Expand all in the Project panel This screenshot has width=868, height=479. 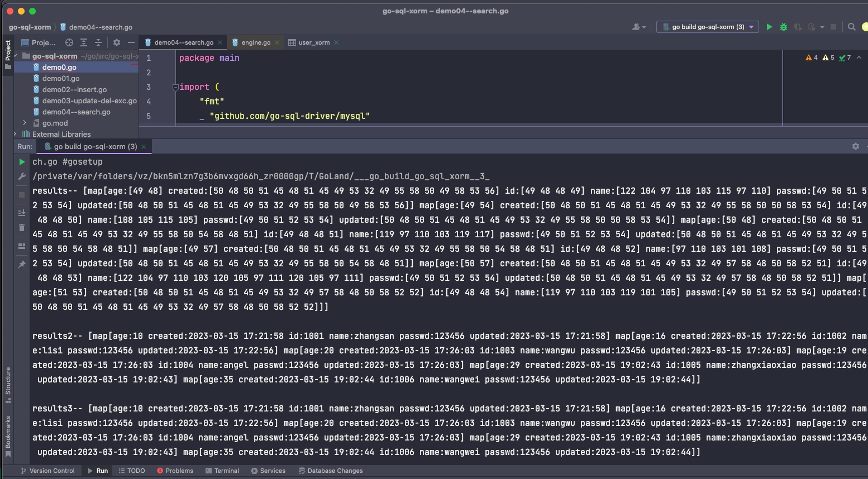84,42
